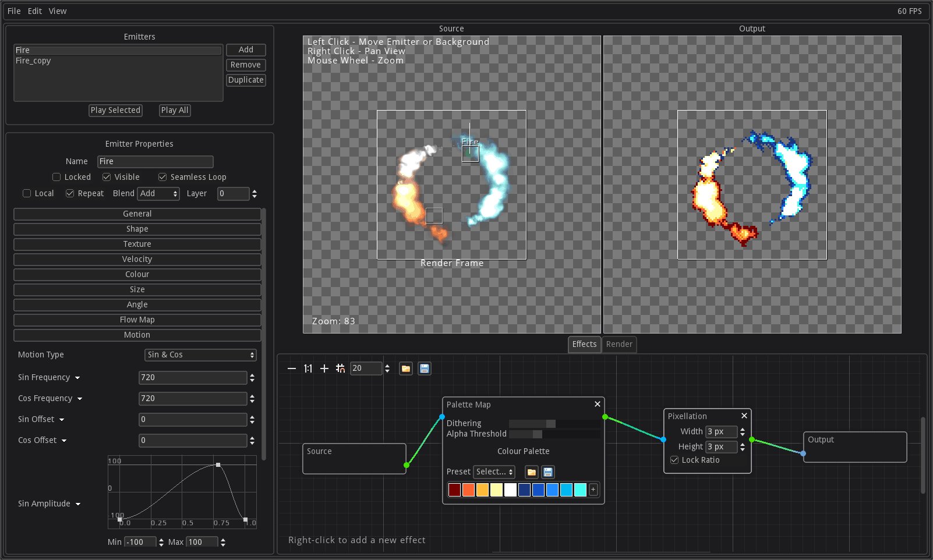Select the white palette swatch
The image size is (933, 560).
(511, 490)
